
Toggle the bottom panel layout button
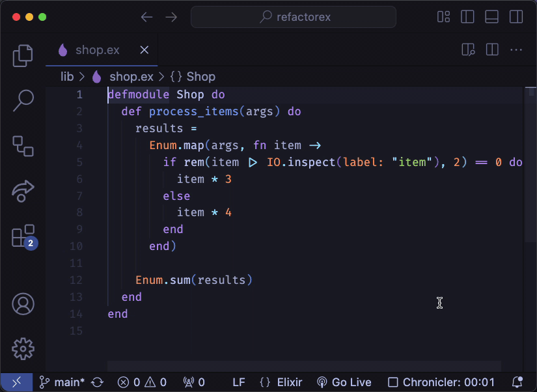(491, 17)
